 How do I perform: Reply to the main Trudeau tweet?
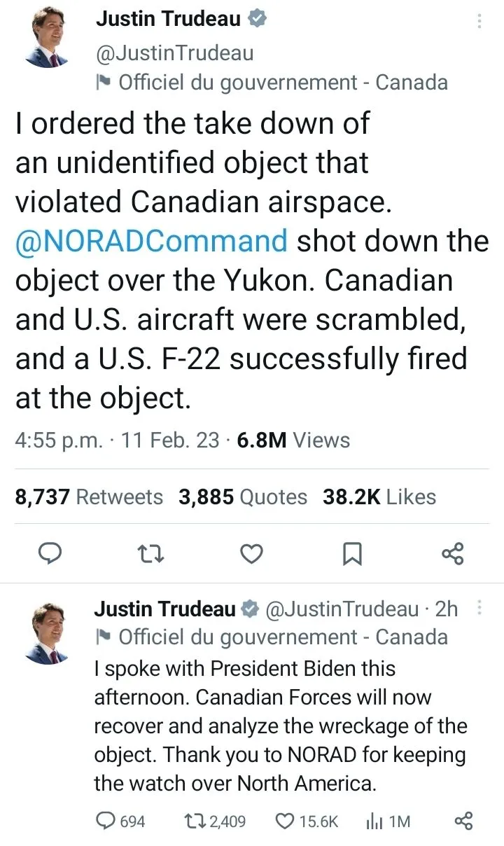click(49, 554)
